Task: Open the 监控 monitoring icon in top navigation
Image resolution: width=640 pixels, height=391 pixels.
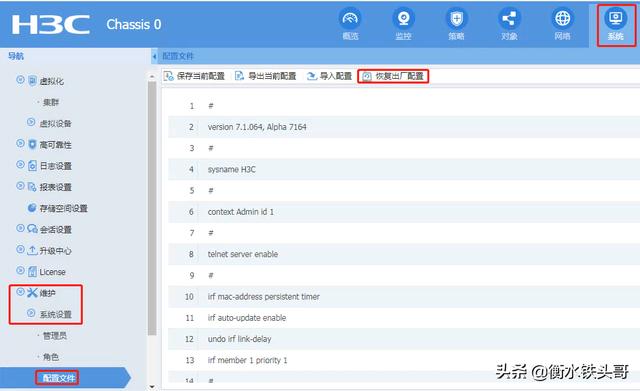Action: pos(403,18)
